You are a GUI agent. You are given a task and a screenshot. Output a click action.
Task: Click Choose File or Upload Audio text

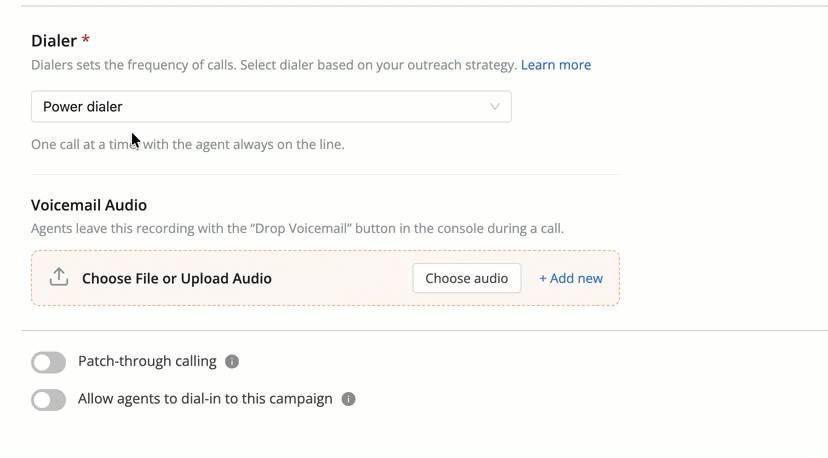(x=177, y=278)
